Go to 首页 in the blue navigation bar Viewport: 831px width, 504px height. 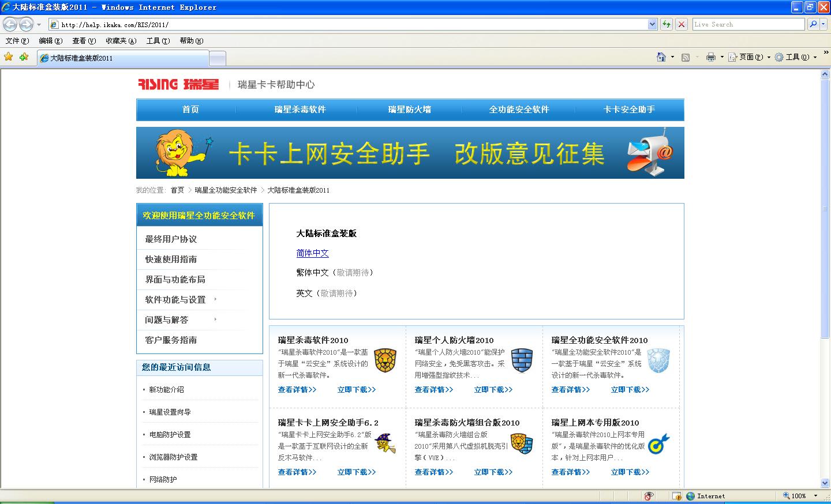(x=190, y=110)
